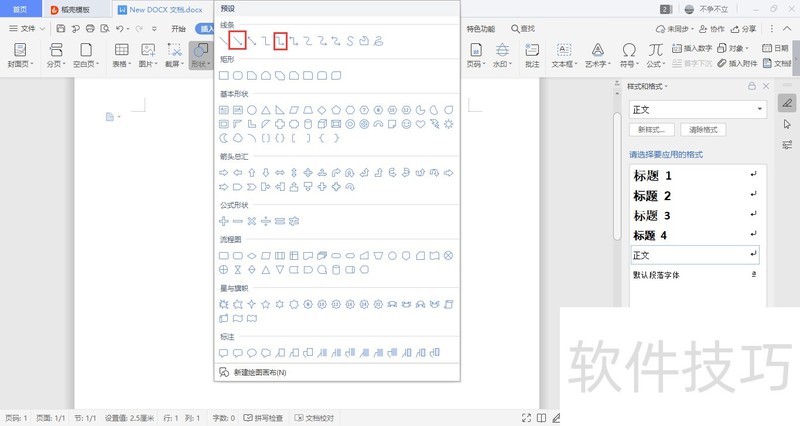Insert the crescent moon shape
This screenshot has width=800, height=426.
[223, 138]
